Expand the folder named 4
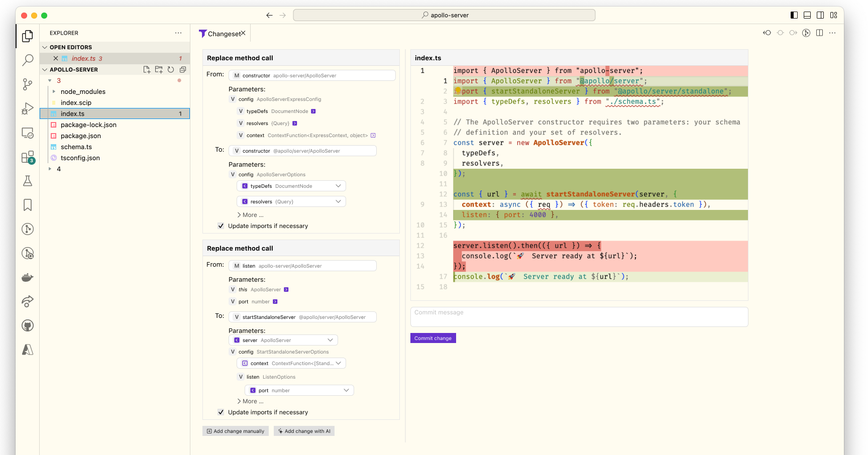This screenshot has height=455, width=868. [50, 169]
